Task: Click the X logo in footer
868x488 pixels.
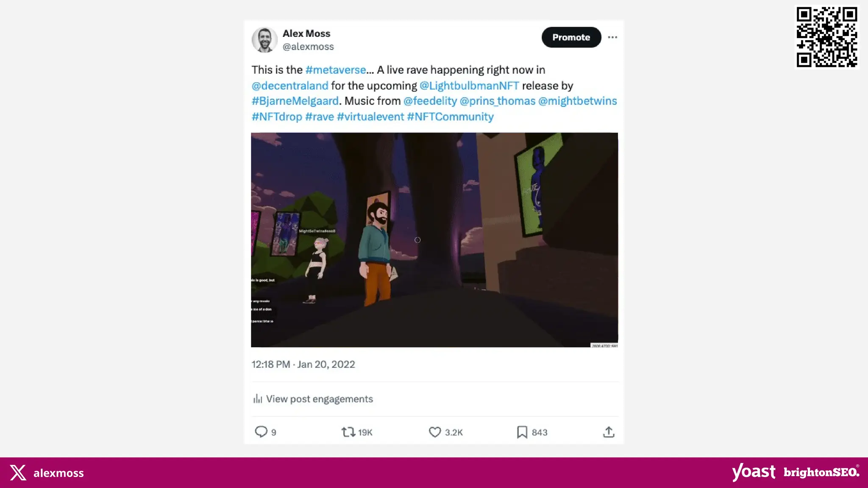Action: click(x=18, y=472)
